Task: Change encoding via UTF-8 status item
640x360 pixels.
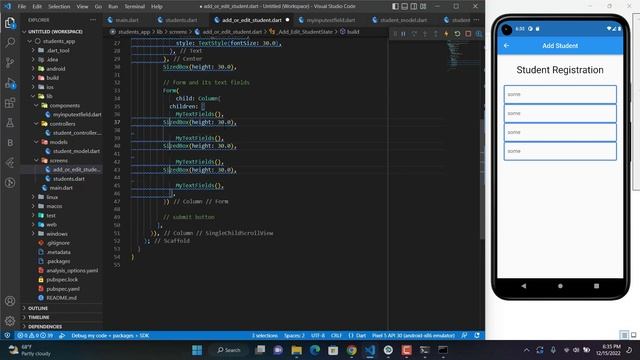Action: [x=318, y=336]
